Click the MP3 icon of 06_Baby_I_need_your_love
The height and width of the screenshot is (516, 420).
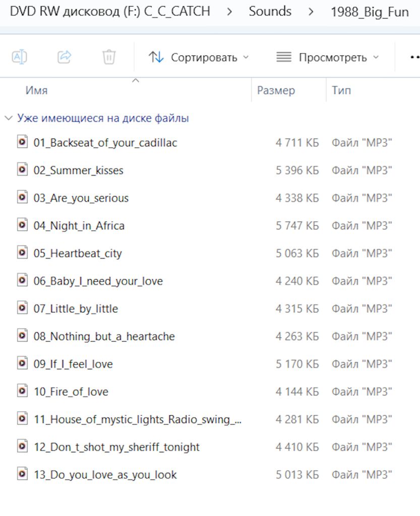22,280
